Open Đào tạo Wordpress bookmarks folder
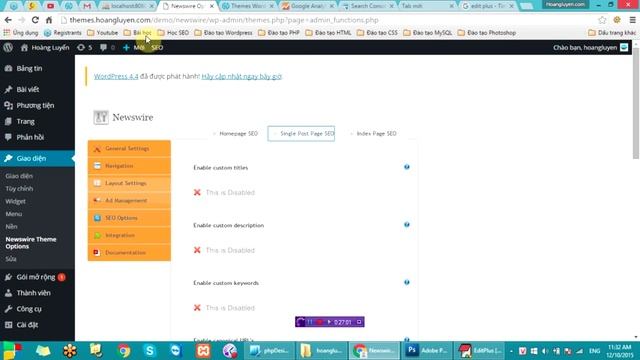Image resolution: width=640 pixels, height=360 pixels. click(223, 33)
